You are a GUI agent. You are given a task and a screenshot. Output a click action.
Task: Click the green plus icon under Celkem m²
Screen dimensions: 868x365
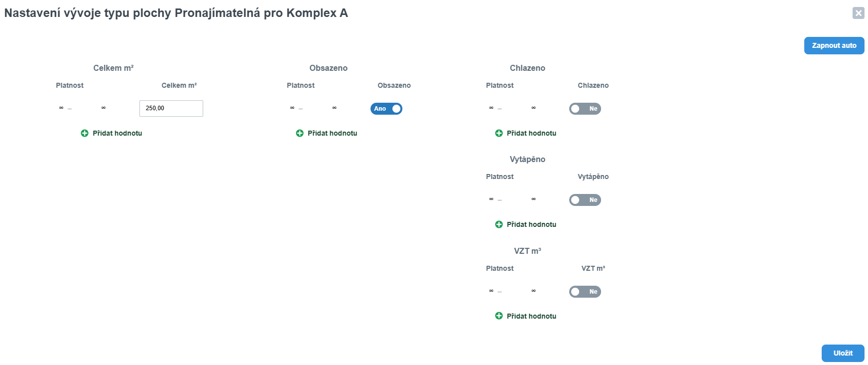(85, 133)
